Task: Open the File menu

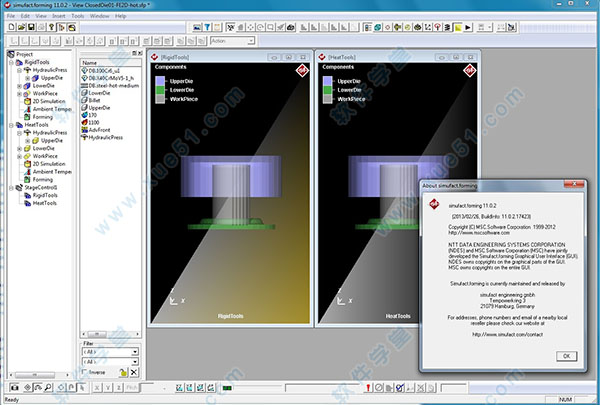Action: pos(11,16)
